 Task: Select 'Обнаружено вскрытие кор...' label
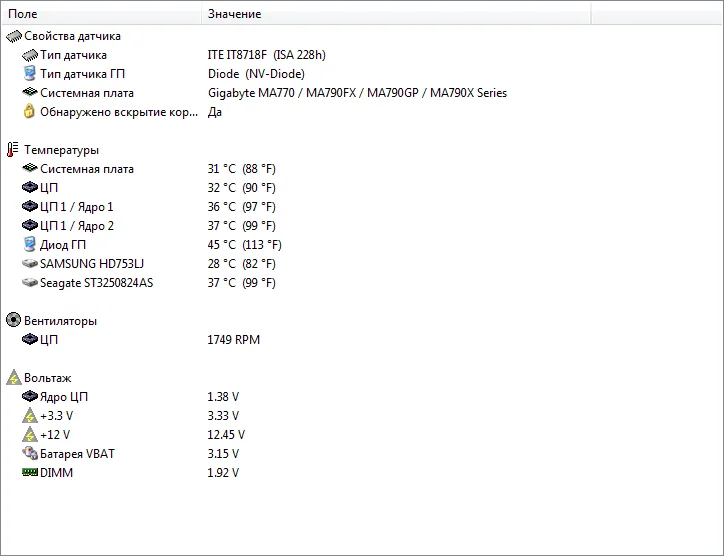tap(119, 112)
